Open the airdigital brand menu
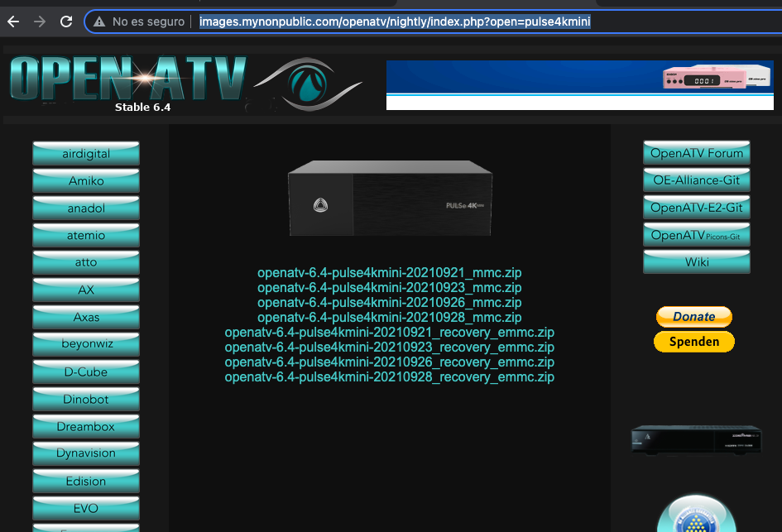782x532 pixels. 86,154
